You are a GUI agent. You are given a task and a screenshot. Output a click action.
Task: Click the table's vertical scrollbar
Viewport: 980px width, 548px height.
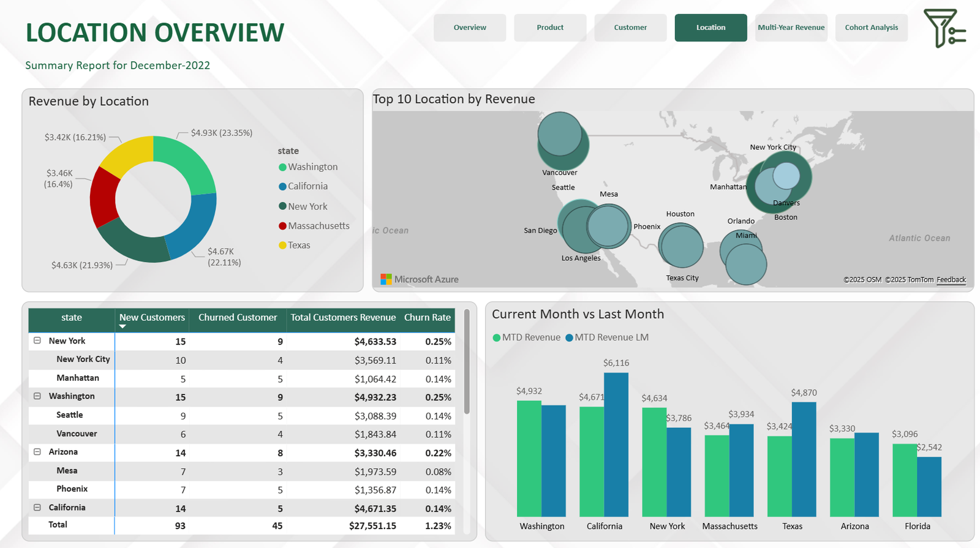467,361
